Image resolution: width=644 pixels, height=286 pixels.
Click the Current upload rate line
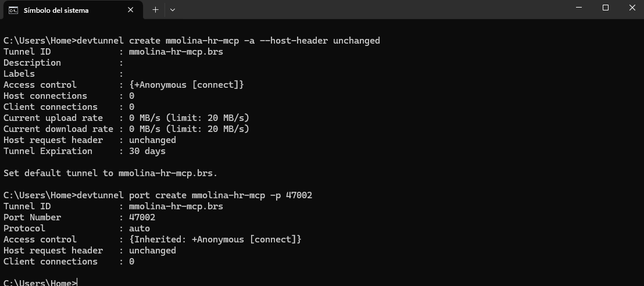(126, 118)
